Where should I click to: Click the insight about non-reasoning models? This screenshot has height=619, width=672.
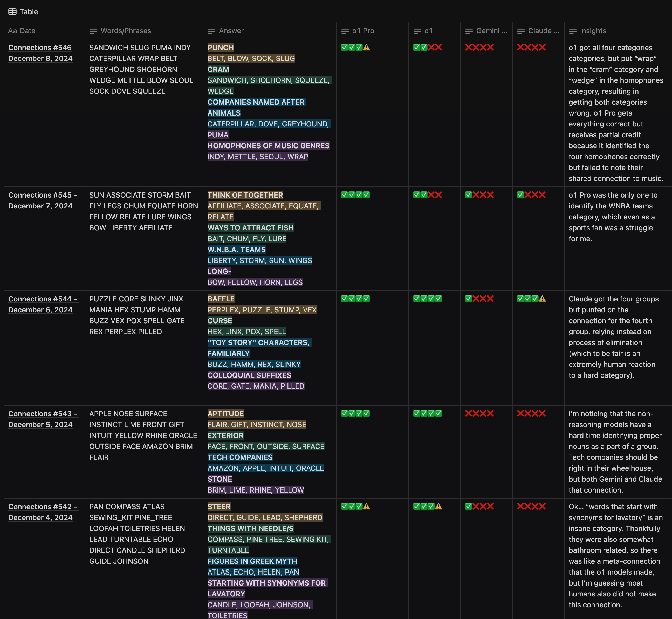[x=615, y=452]
